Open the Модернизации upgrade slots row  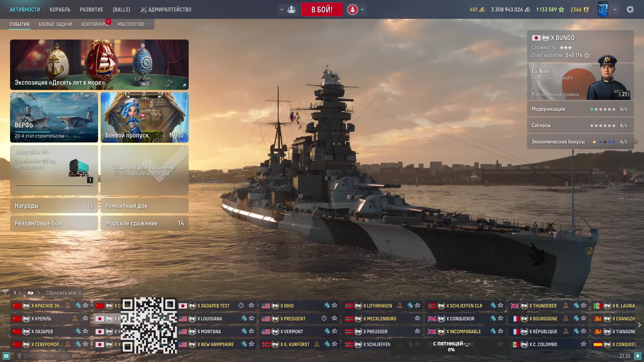click(580, 109)
